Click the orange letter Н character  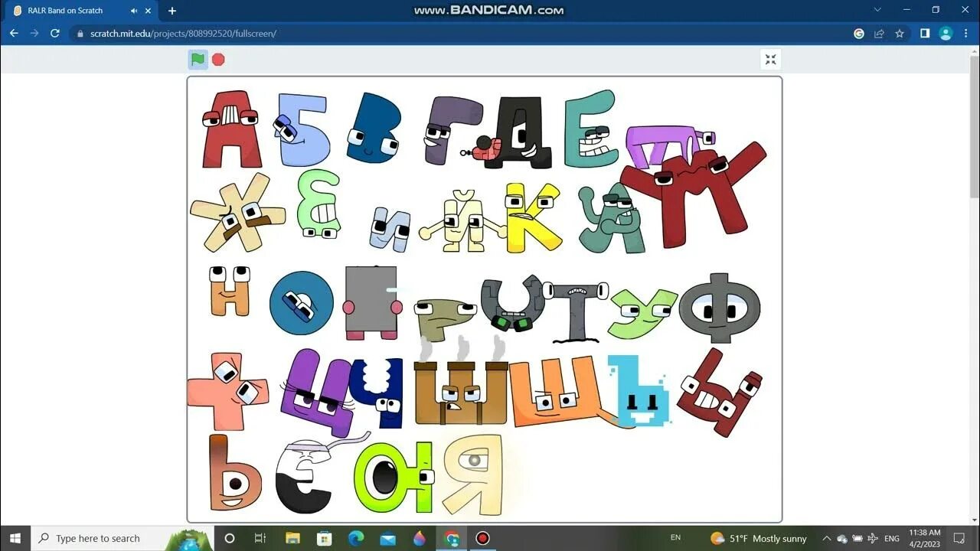click(x=230, y=291)
